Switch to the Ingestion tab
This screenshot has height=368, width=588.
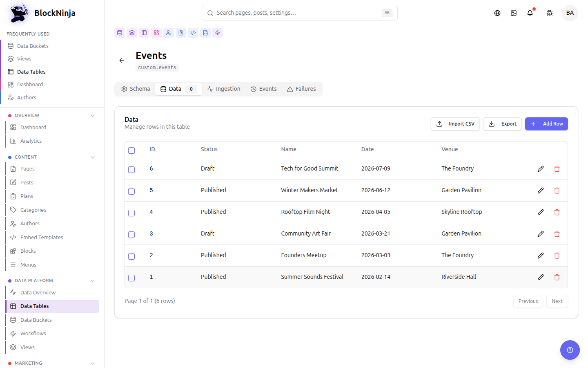[x=224, y=89]
